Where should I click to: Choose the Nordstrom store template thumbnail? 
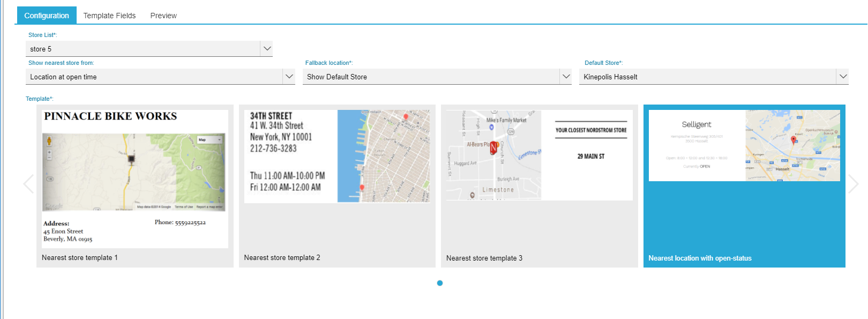pos(539,155)
